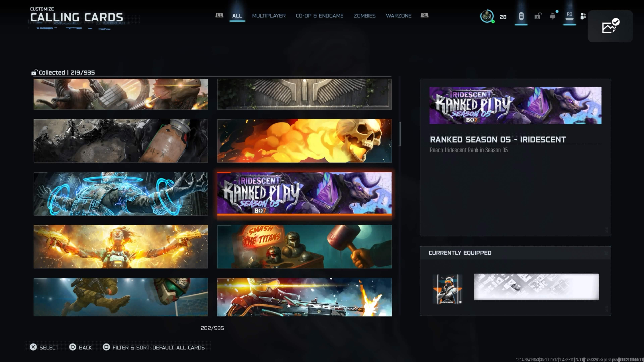Screen dimensions: 644x362
Task: Select the flaming skull calling card
Action: 305,141
